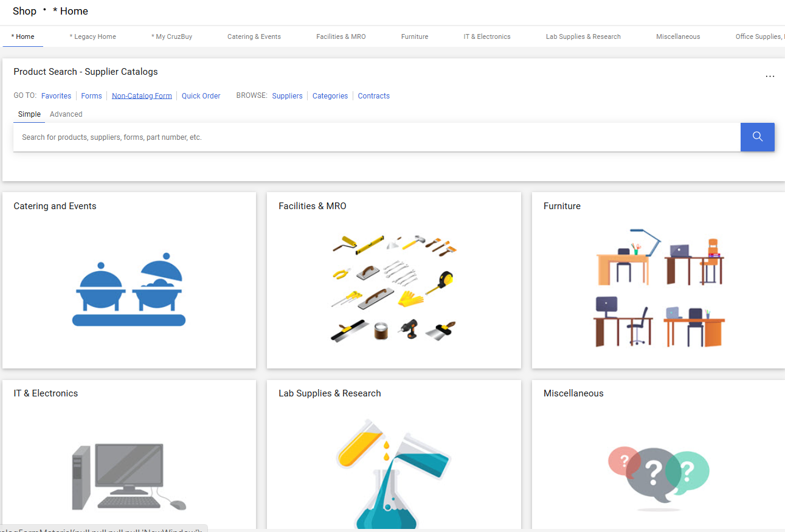Click the Furniture desks illustration

click(x=660, y=288)
